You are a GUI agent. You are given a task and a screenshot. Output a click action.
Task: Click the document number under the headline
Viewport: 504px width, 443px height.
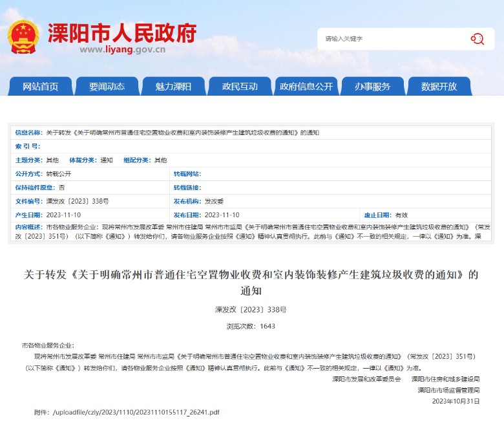(251, 310)
